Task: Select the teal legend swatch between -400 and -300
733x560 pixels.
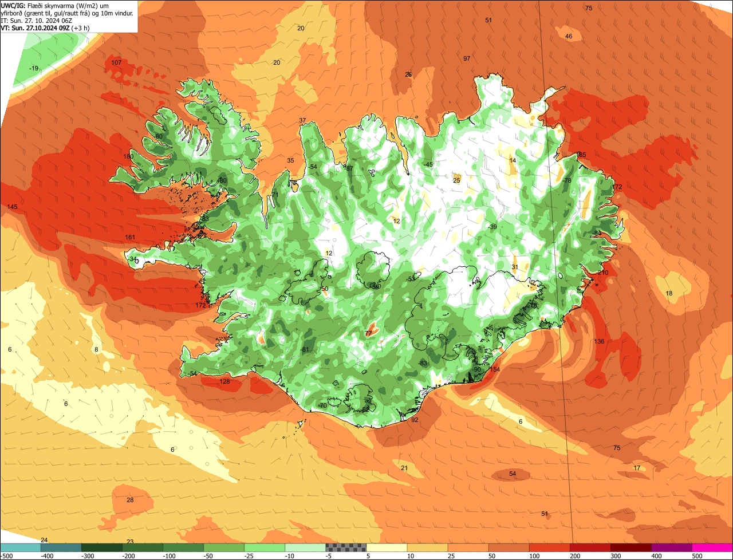Action: click(x=61, y=547)
